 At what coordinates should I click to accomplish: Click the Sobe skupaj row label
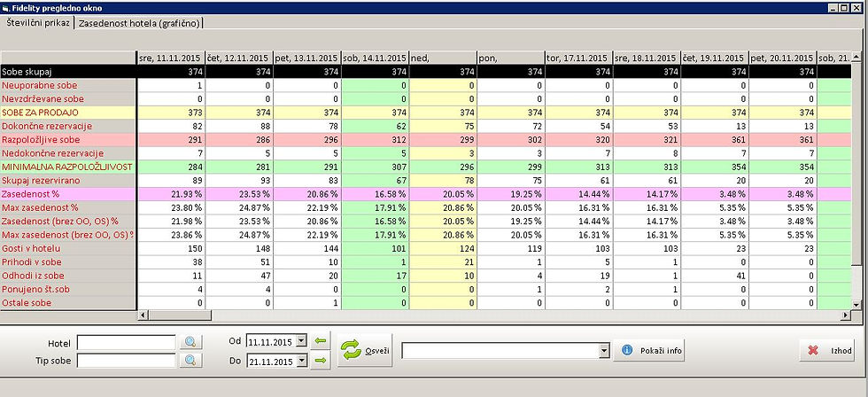(x=68, y=72)
